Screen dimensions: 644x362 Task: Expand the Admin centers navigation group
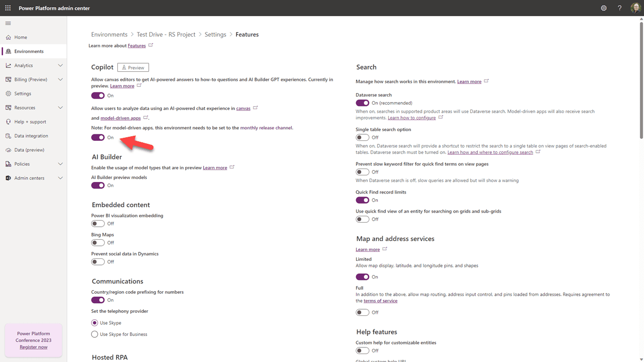(60, 178)
